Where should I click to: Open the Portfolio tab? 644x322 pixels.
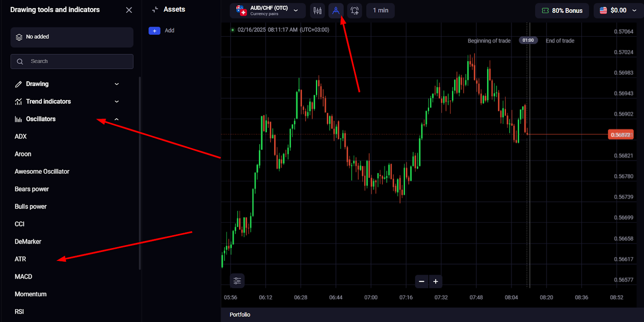pos(240,315)
